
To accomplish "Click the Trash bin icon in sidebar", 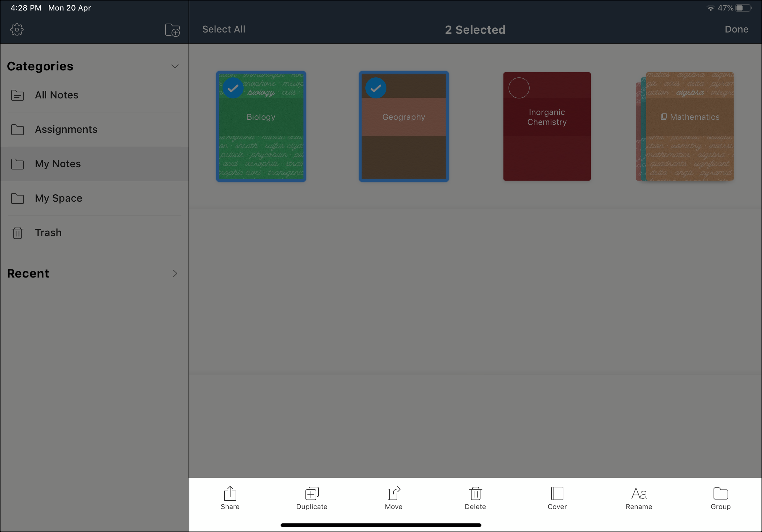I will (18, 233).
